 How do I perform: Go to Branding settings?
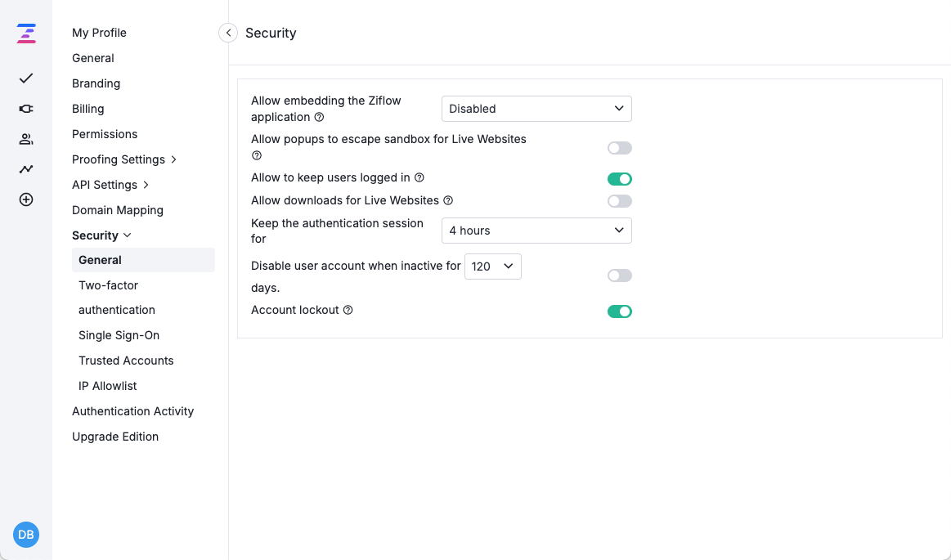coord(96,83)
